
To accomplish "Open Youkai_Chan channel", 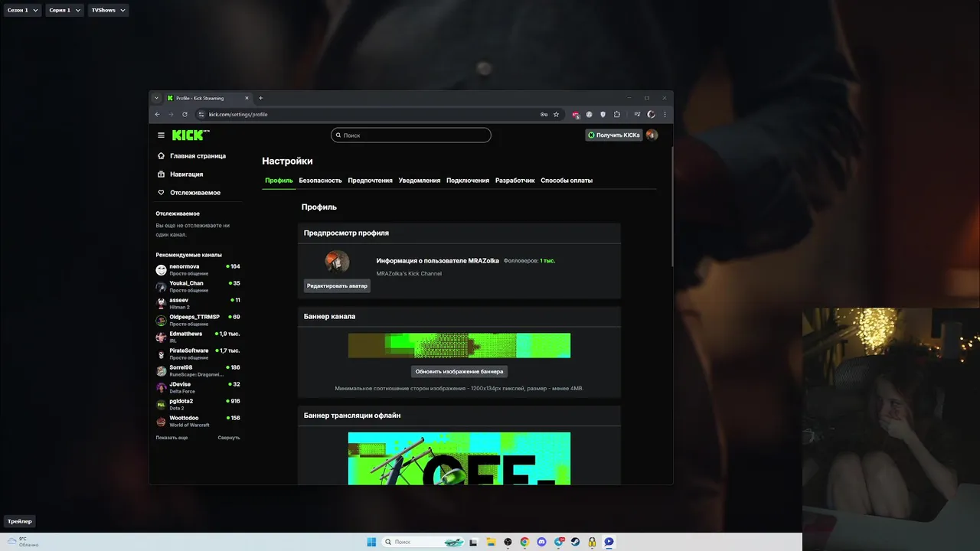I will [198, 286].
